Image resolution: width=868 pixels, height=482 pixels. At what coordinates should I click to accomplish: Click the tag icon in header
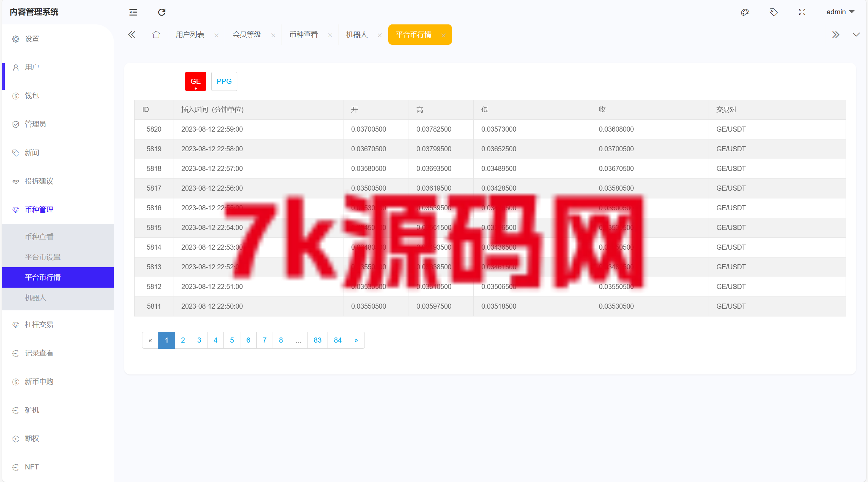pos(773,12)
